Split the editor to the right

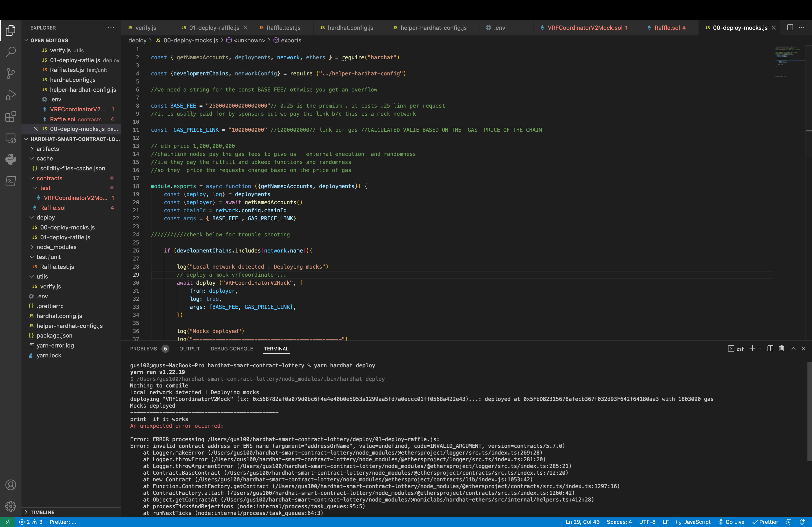pyautogui.click(x=790, y=28)
